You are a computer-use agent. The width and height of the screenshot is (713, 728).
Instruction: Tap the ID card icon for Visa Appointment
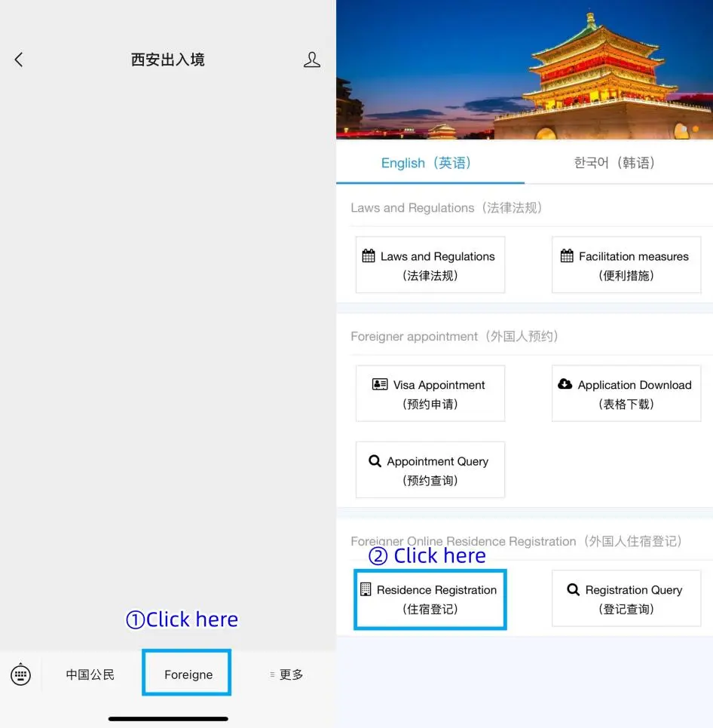click(x=380, y=384)
